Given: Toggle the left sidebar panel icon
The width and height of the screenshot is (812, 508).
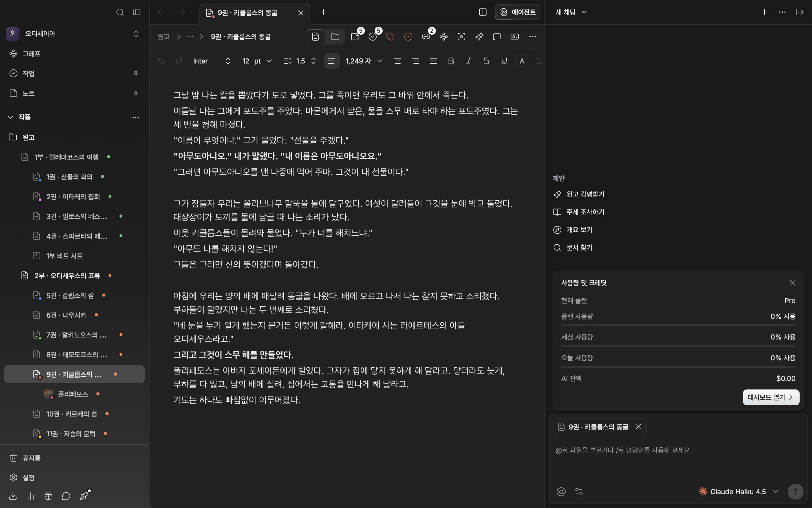Looking at the screenshot, I should coord(136,12).
